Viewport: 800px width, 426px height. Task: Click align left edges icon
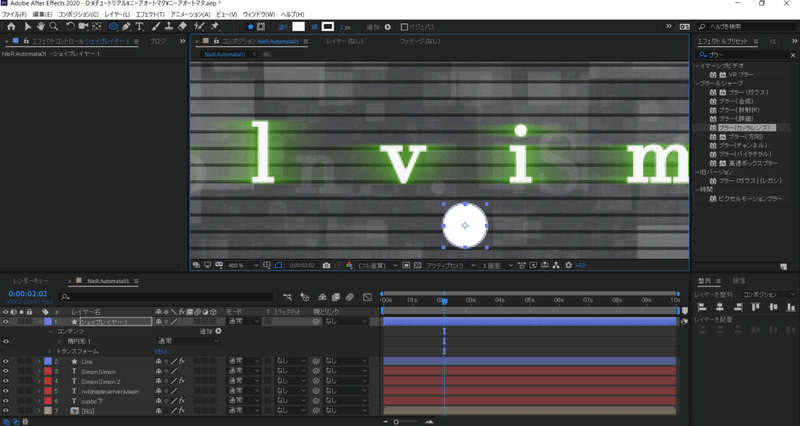coord(702,307)
